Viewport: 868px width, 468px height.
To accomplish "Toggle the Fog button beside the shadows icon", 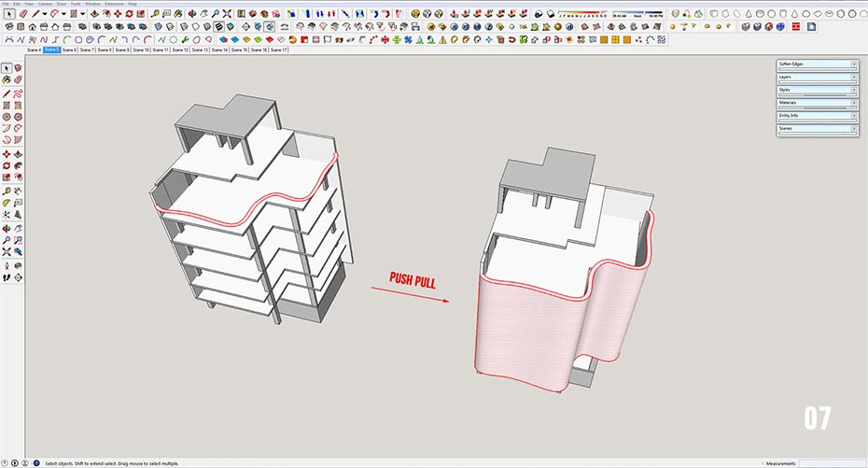I will (x=551, y=13).
